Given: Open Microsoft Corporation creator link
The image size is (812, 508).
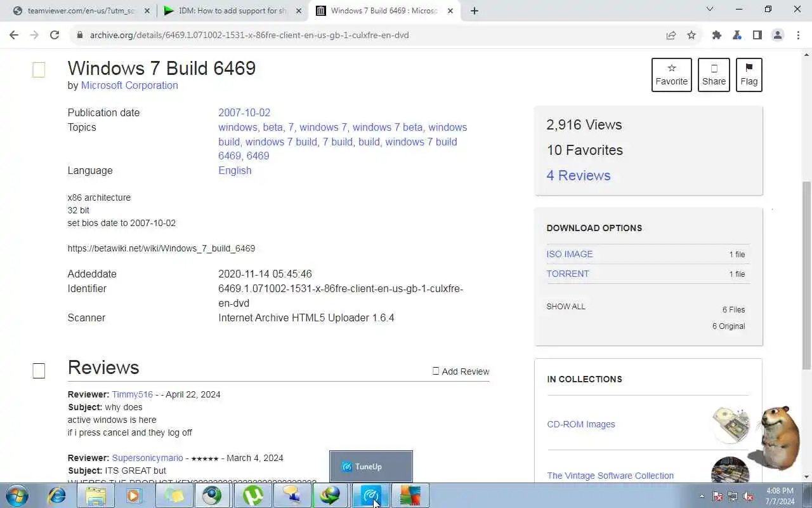Looking at the screenshot, I should (x=129, y=85).
